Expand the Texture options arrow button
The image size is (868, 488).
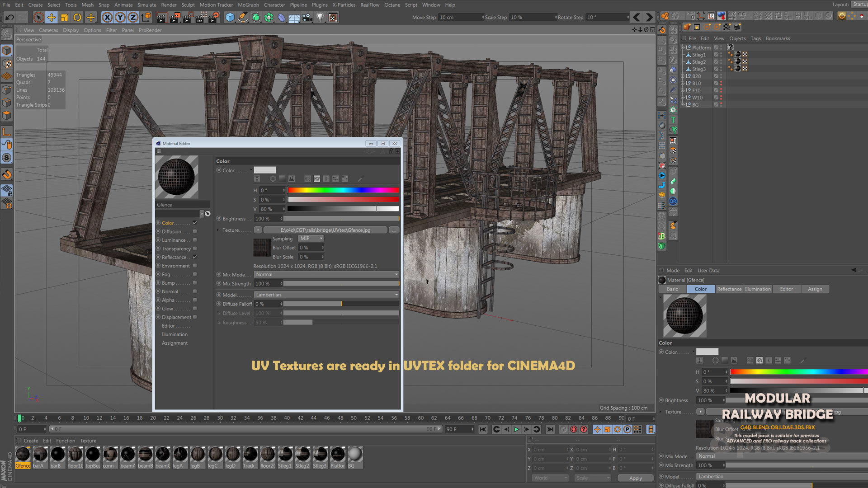(258, 230)
